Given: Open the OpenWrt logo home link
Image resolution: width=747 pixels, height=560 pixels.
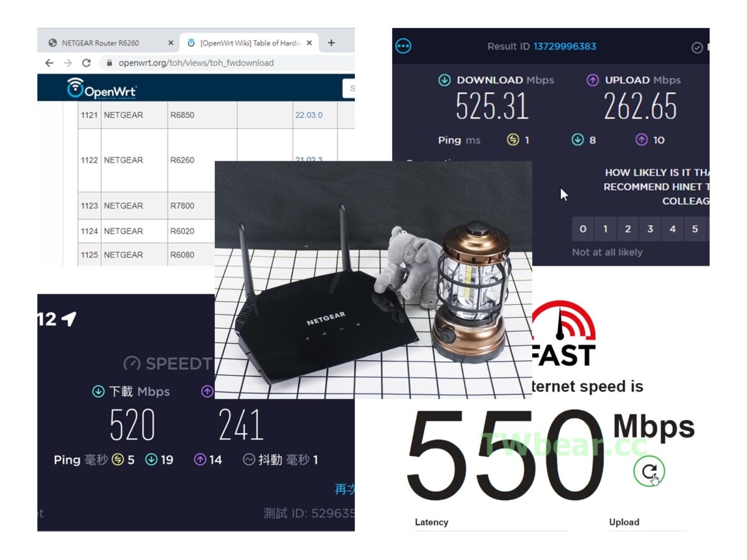Looking at the screenshot, I should click(102, 88).
